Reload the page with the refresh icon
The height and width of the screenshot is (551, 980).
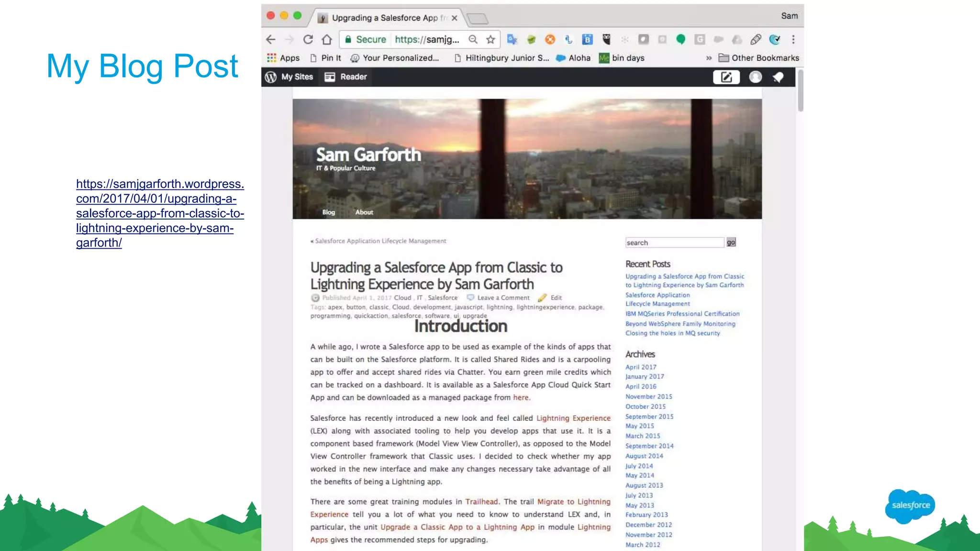pos(308,40)
